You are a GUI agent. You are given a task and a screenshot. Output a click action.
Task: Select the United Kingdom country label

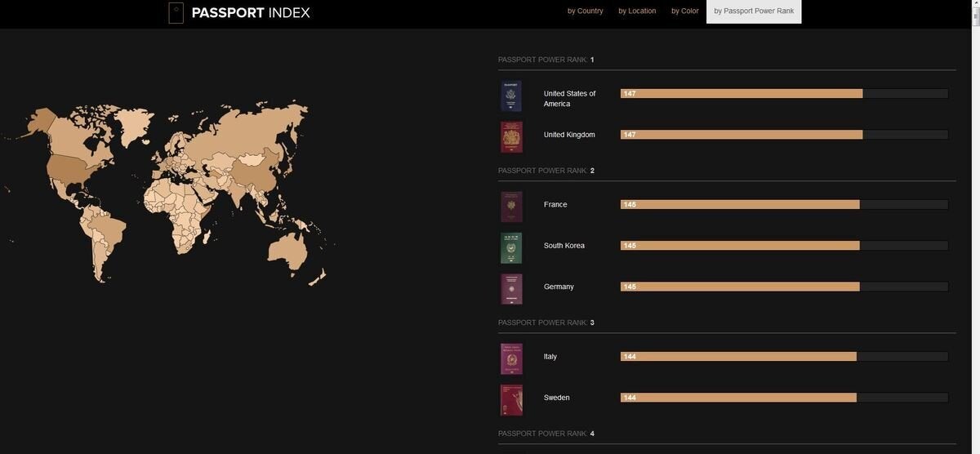pos(569,135)
